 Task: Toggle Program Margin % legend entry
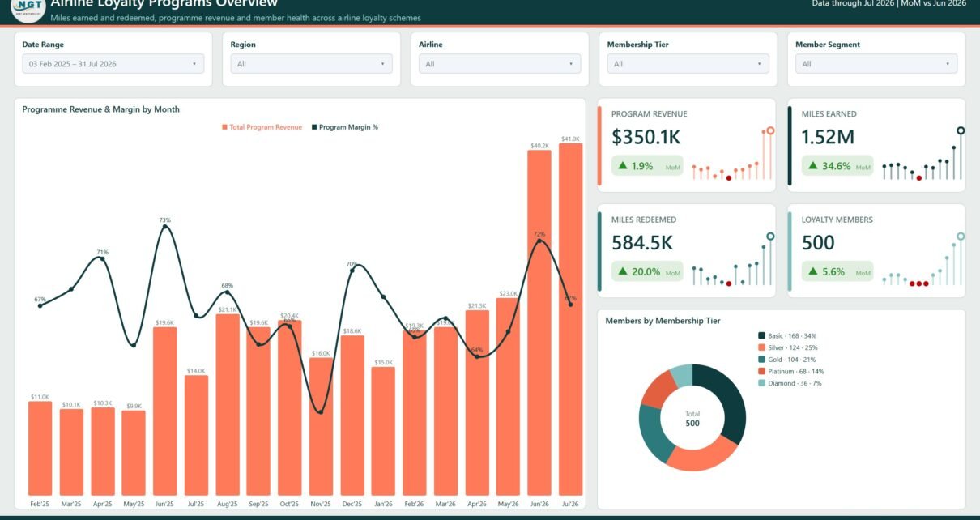pos(344,127)
